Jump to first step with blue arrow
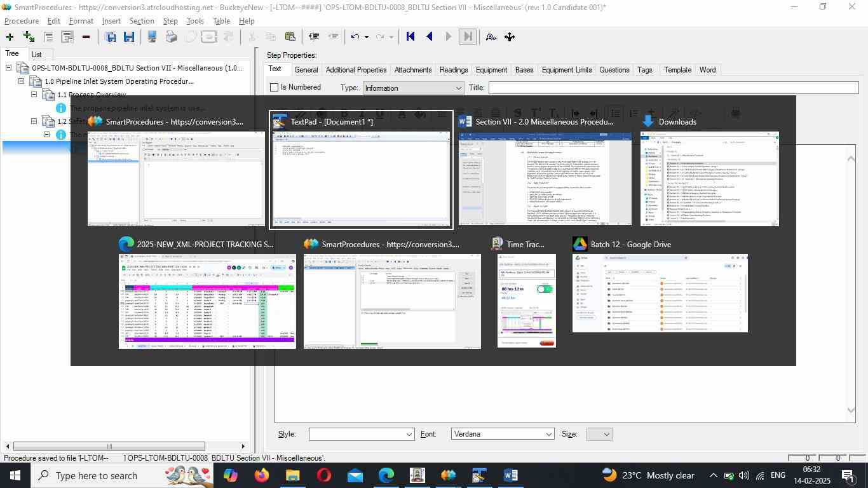 click(410, 37)
